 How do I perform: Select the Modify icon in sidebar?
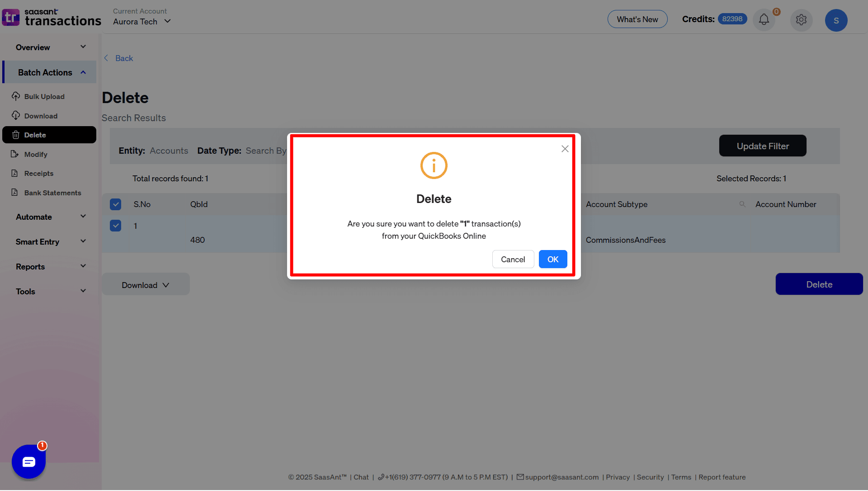click(16, 154)
